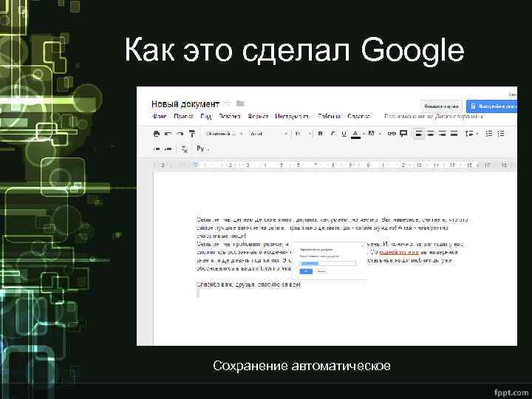Toggle bold formatting button
The height and width of the screenshot is (399, 532).
click(320, 134)
